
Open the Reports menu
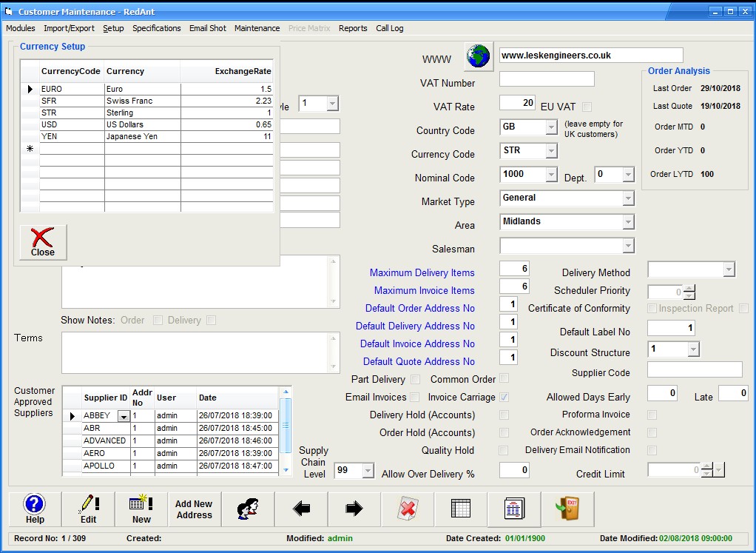pyautogui.click(x=353, y=28)
